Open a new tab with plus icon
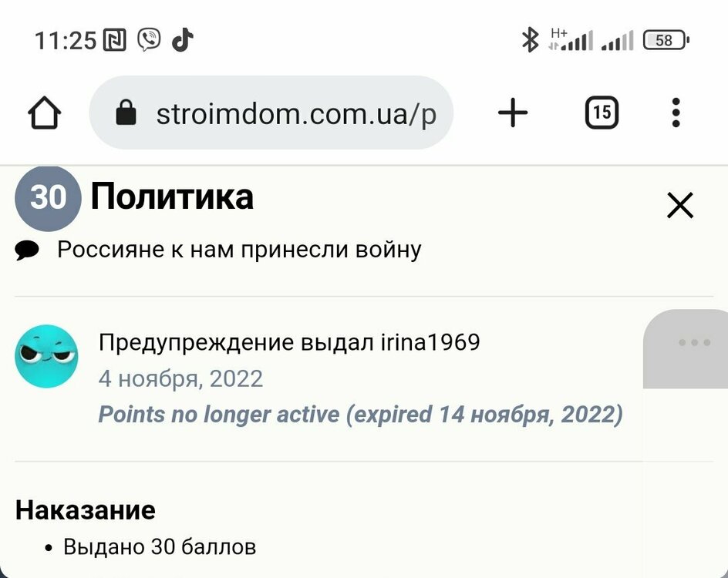 click(x=513, y=114)
